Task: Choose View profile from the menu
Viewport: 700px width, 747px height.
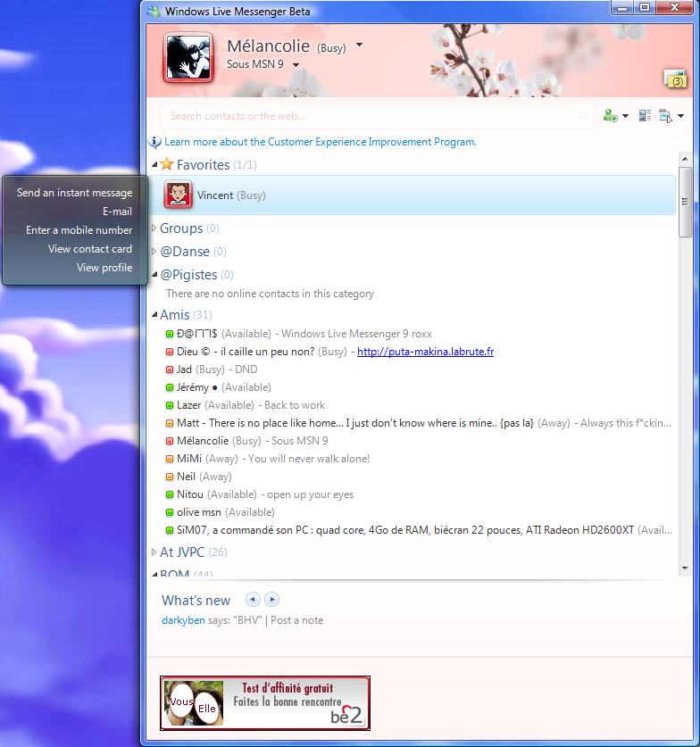Action: point(104,268)
